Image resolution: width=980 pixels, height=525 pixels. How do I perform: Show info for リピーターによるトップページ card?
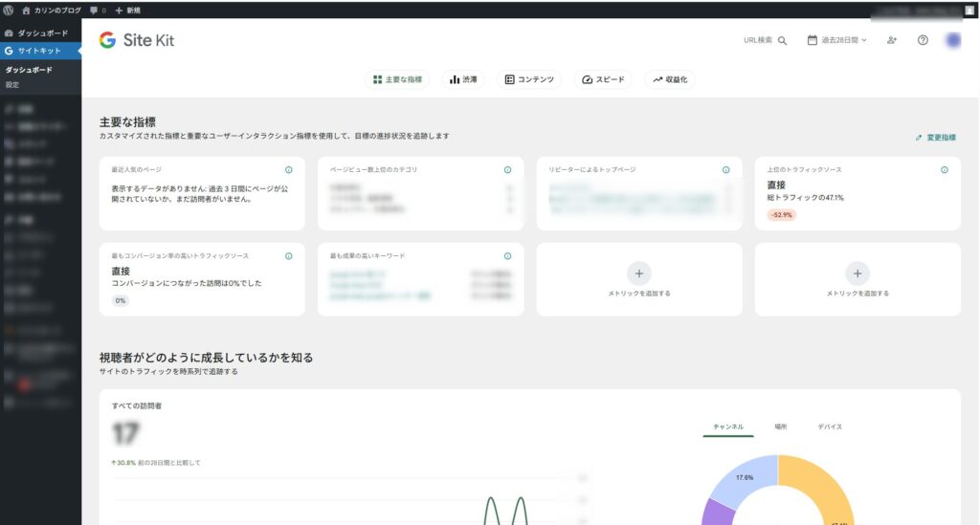point(725,170)
